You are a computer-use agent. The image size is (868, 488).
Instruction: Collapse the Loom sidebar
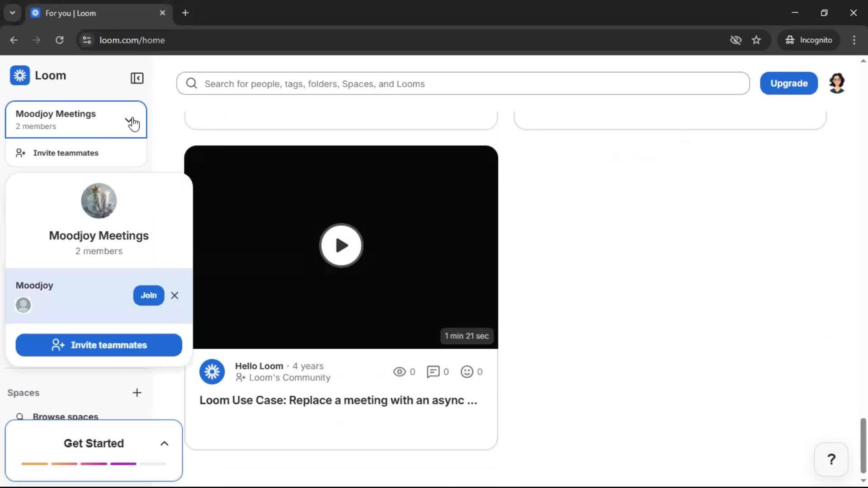tap(137, 78)
